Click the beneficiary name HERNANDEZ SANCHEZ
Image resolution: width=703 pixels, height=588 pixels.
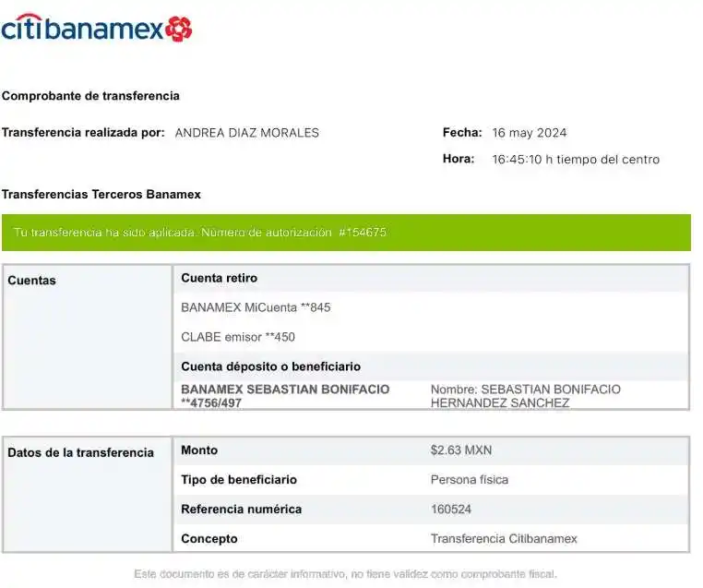pyautogui.click(x=500, y=403)
